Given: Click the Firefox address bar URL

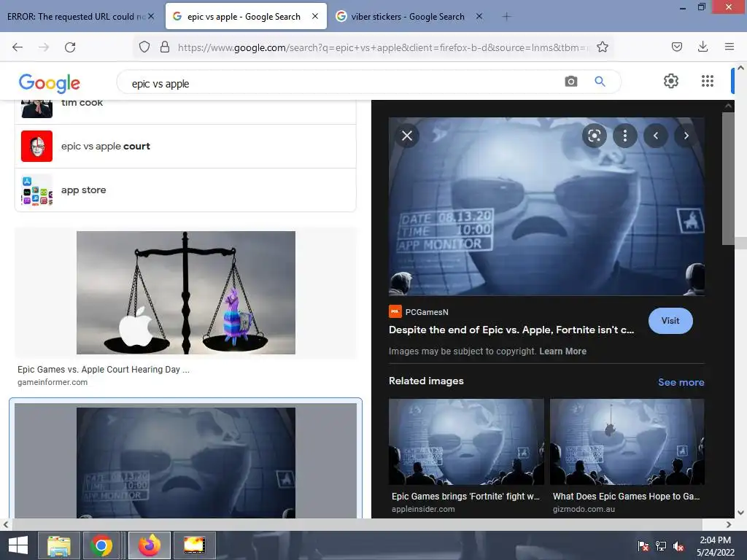Looking at the screenshot, I should (x=382, y=47).
